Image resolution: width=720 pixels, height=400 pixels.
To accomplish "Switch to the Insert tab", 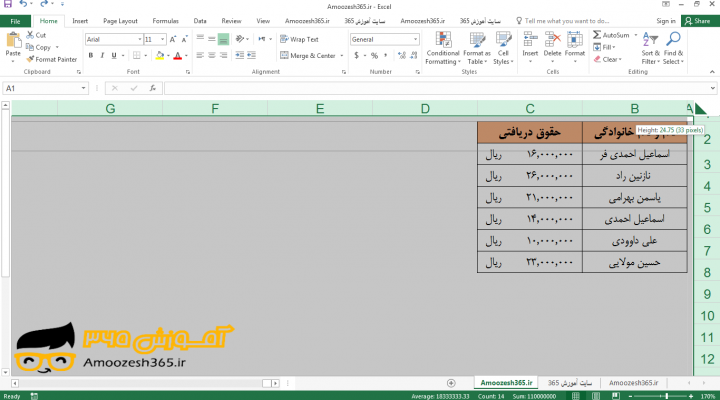I will click(x=80, y=21).
